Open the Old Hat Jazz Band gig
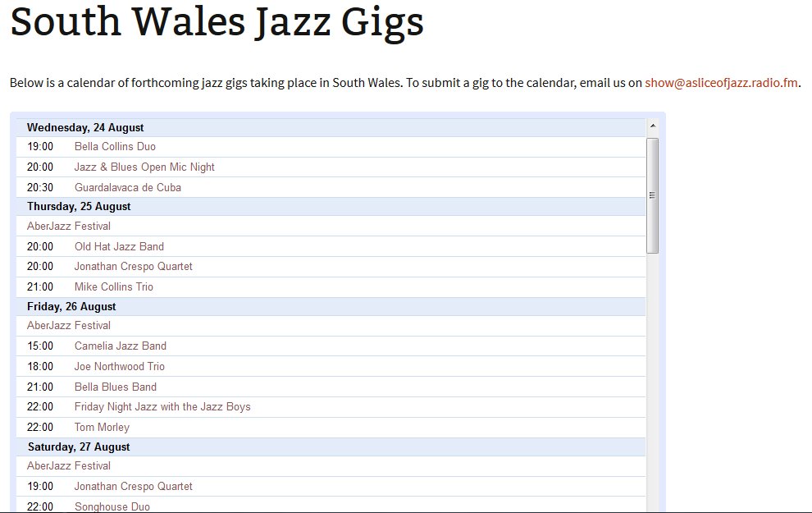 (119, 247)
